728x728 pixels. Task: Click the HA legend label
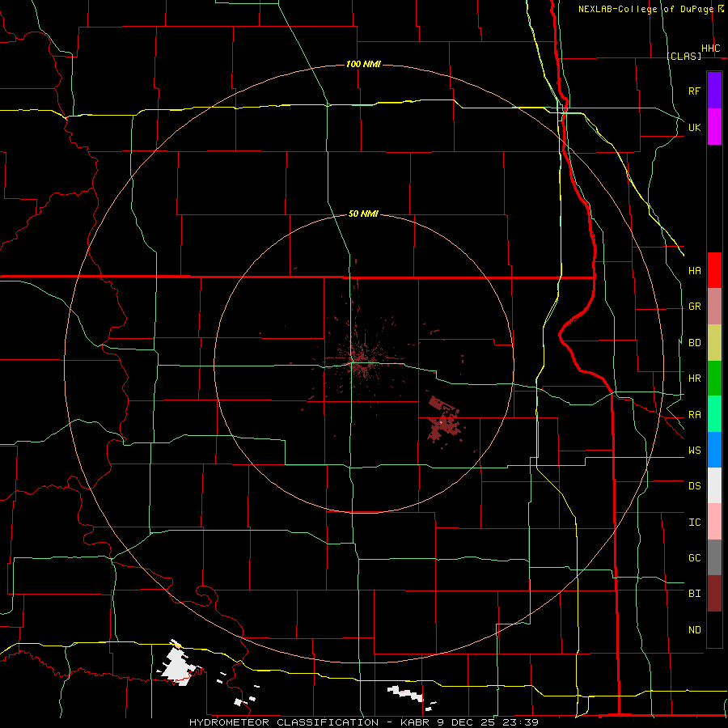(694, 270)
